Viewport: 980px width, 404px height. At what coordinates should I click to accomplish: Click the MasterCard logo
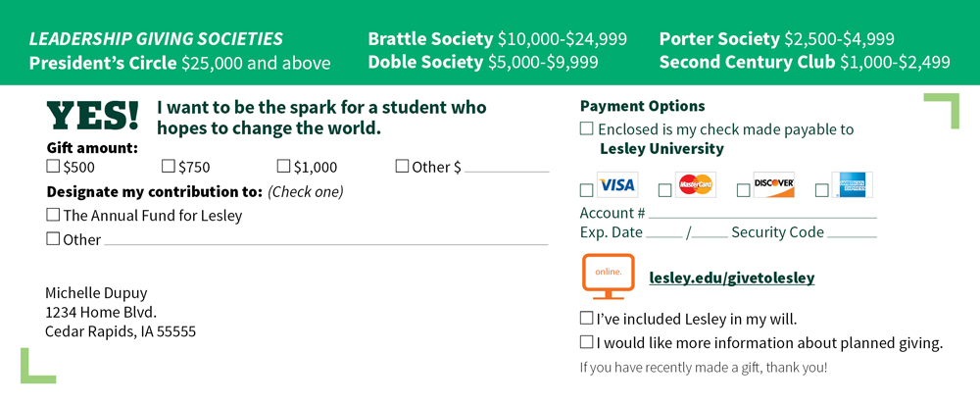coord(696,185)
